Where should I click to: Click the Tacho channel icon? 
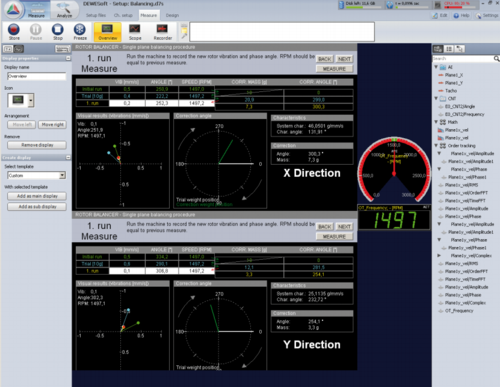[x=441, y=91]
